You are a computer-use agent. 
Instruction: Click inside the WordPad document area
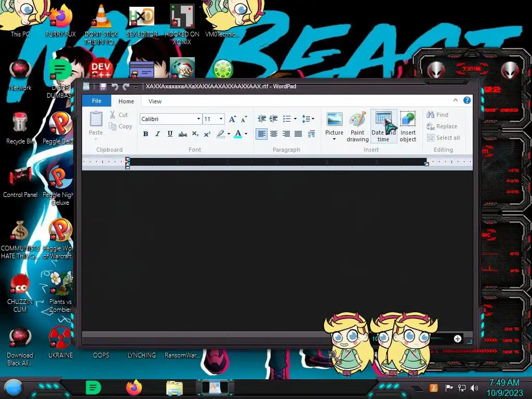[277, 250]
